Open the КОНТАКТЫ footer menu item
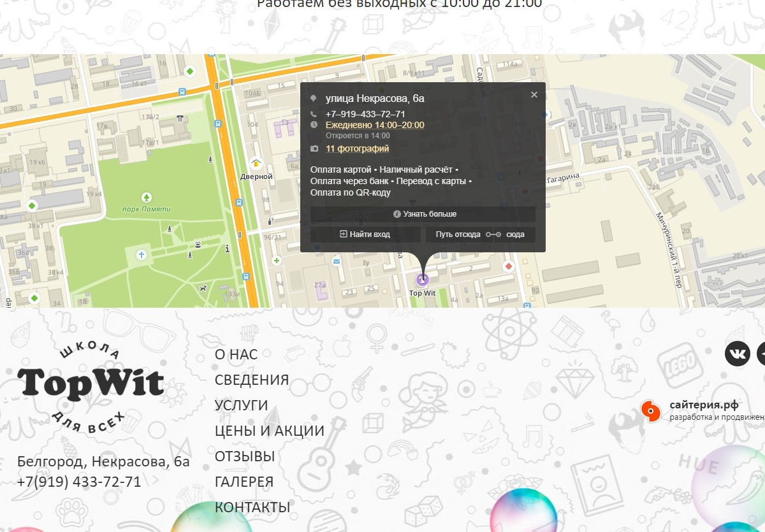The image size is (765, 532). click(x=252, y=507)
